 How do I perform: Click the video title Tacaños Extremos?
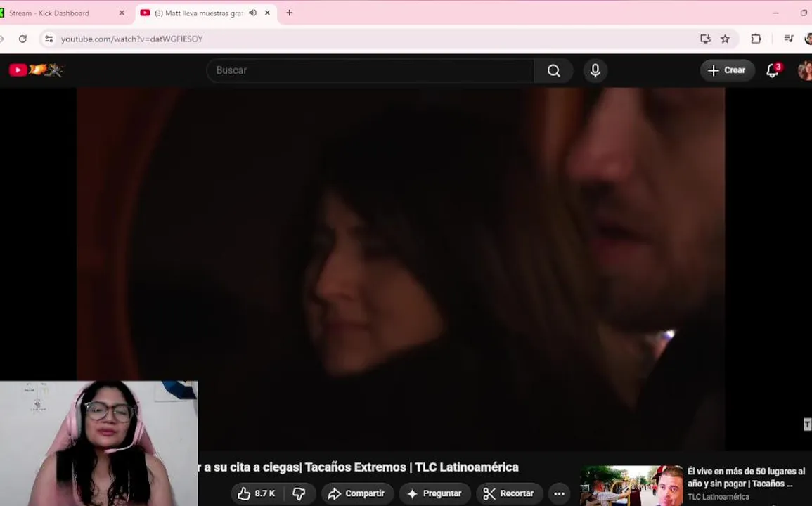pyautogui.click(x=359, y=467)
